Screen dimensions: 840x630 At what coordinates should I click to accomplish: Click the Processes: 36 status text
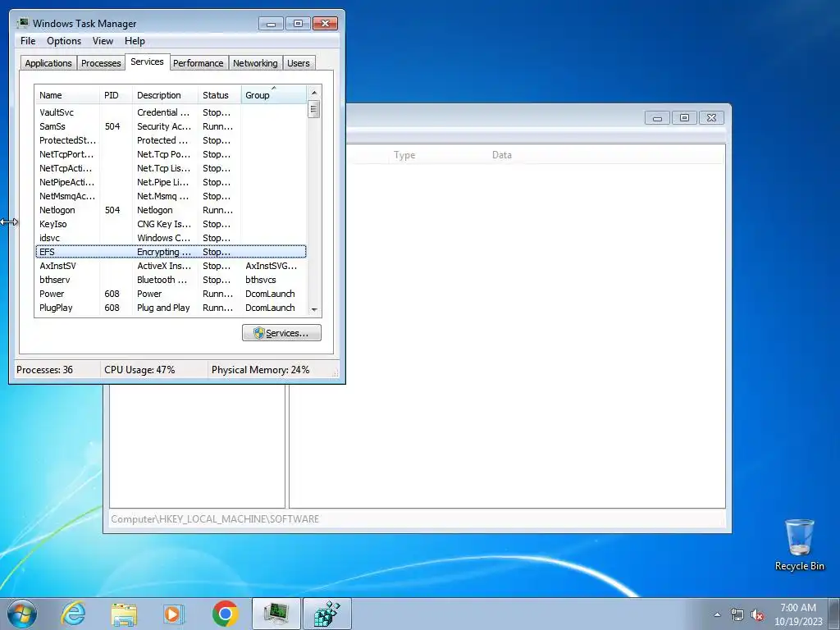[44, 370]
